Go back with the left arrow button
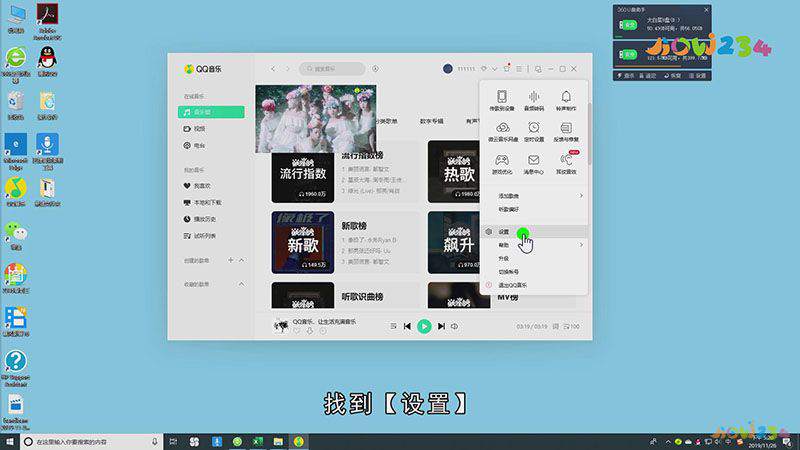This screenshot has height=450, width=800. pyautogui.click(x=273, y=68)
